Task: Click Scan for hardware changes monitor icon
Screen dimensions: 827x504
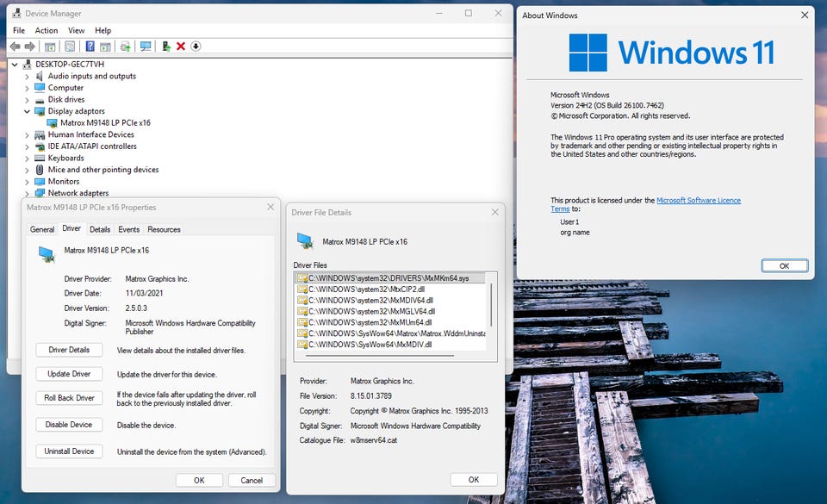Action: click(x=146, y=47)
